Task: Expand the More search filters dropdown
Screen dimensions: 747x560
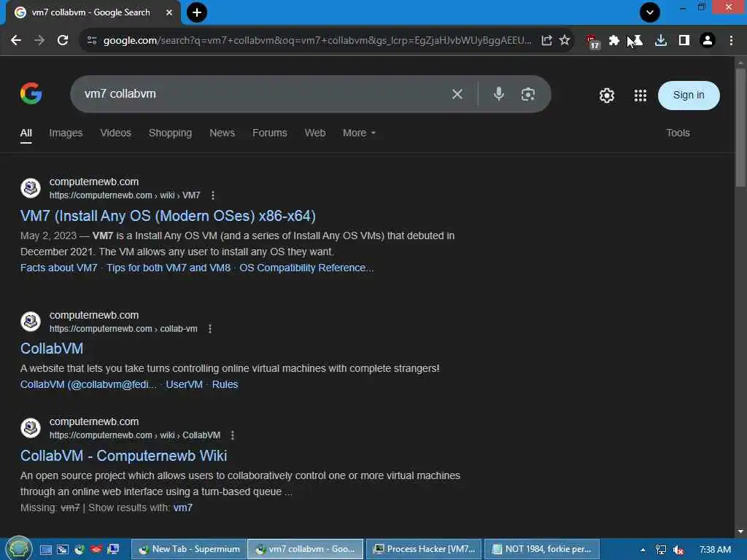Action: click(359, 133)
